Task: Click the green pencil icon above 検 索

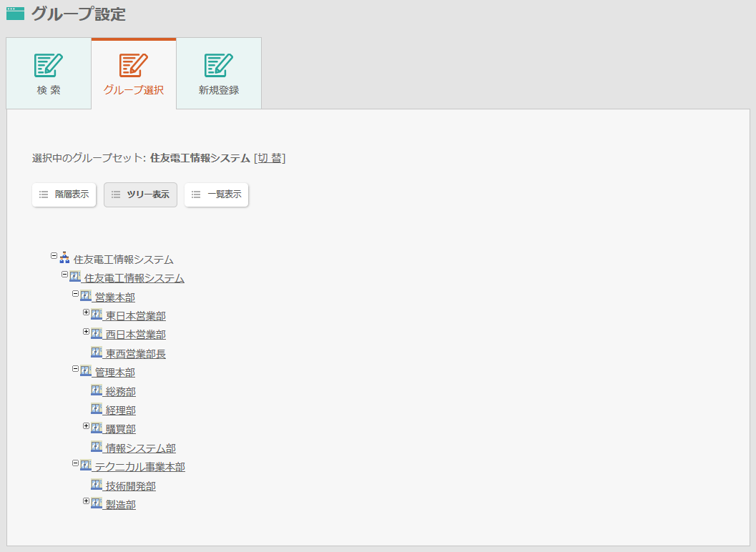Action: [x=49, y=65]
